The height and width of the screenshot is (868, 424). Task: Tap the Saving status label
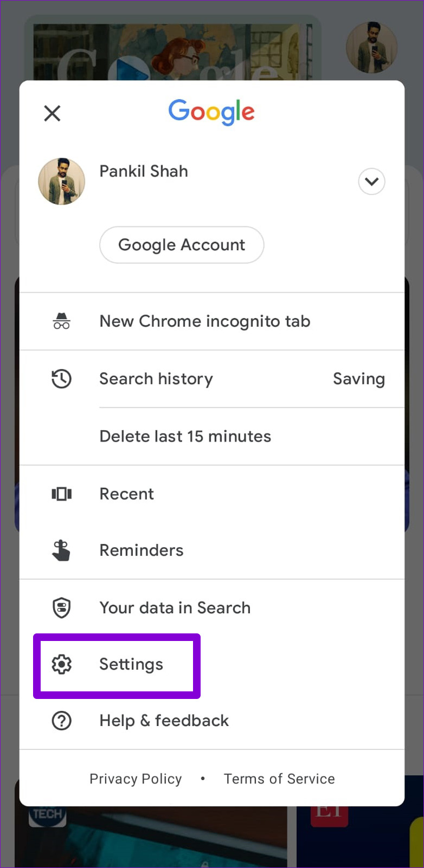point(358,379)
